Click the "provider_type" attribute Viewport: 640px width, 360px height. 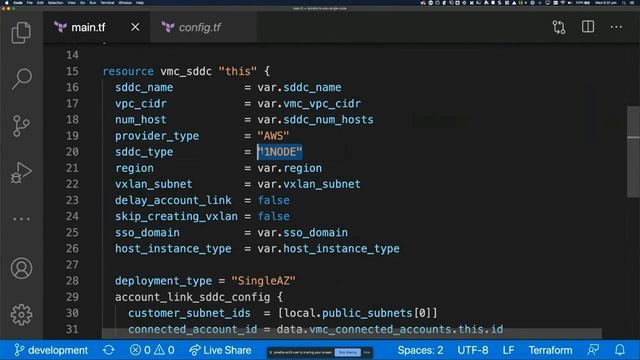pos(157,136)
